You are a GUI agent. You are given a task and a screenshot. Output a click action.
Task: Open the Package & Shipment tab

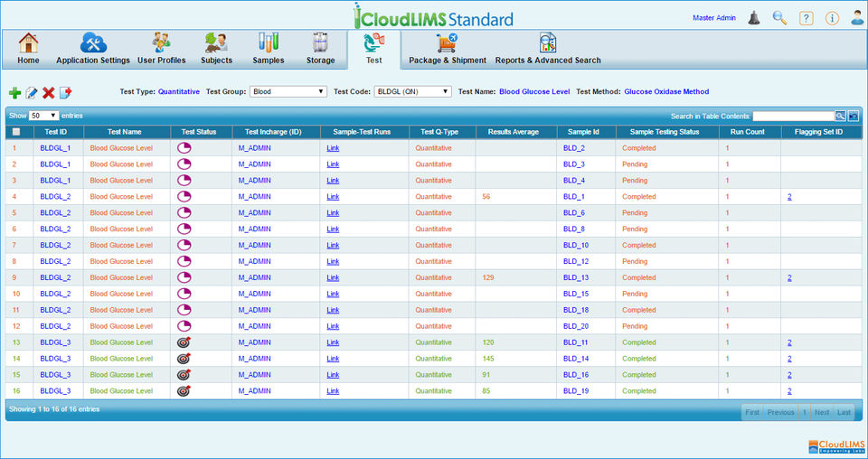pos(448,49)
